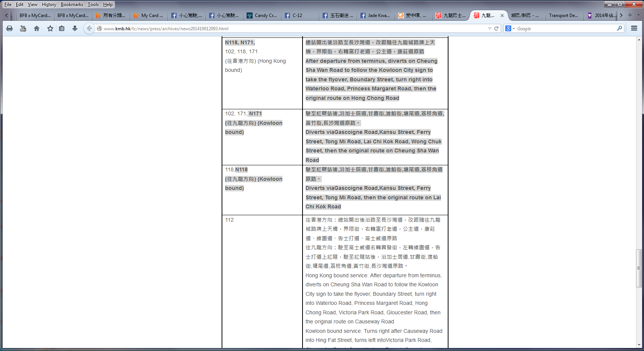The height and width of the screenshot is (351, 644).
Task: Click the globe site identity icon
Action: pos(99,28)
